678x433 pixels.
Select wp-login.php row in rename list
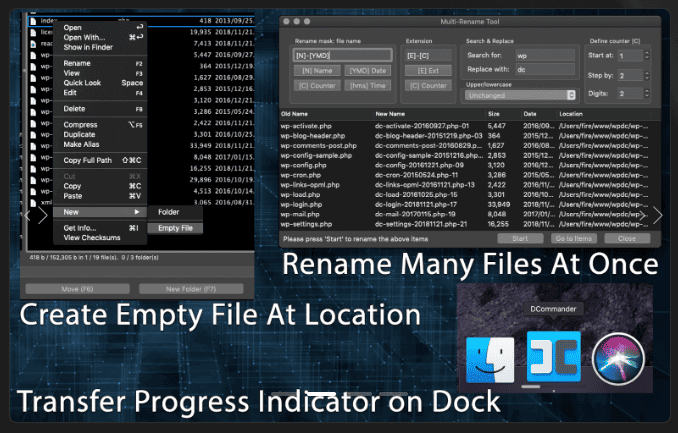(470, 205)
